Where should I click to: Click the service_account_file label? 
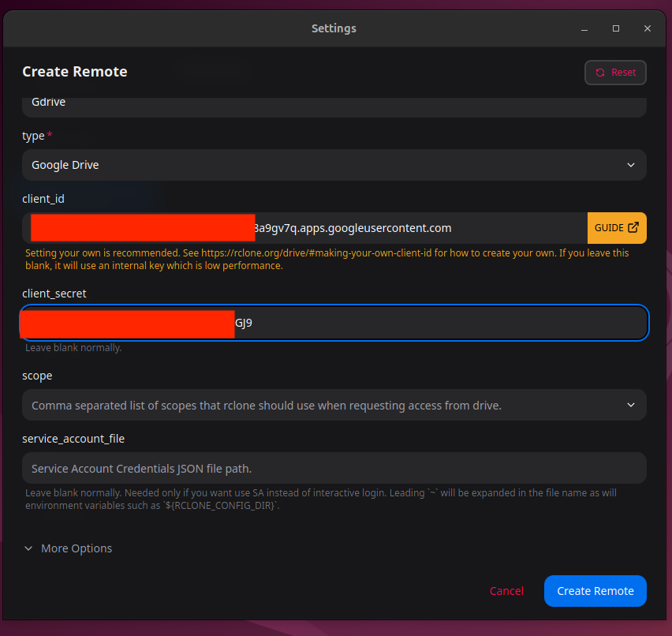[x=73, y=439]
